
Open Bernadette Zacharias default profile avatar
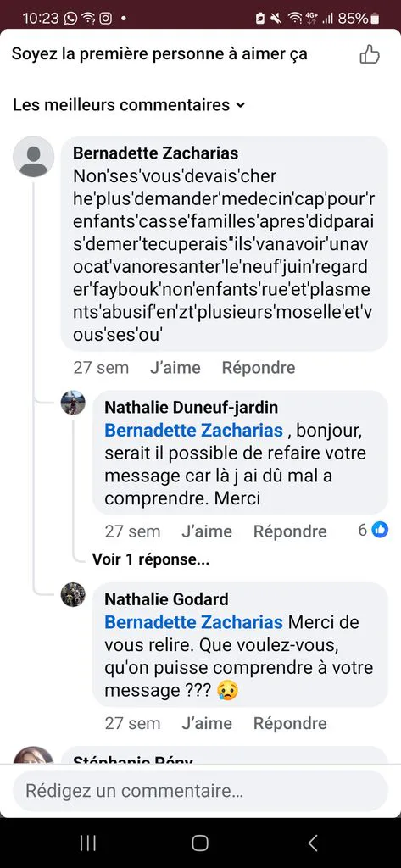[33, 157]
